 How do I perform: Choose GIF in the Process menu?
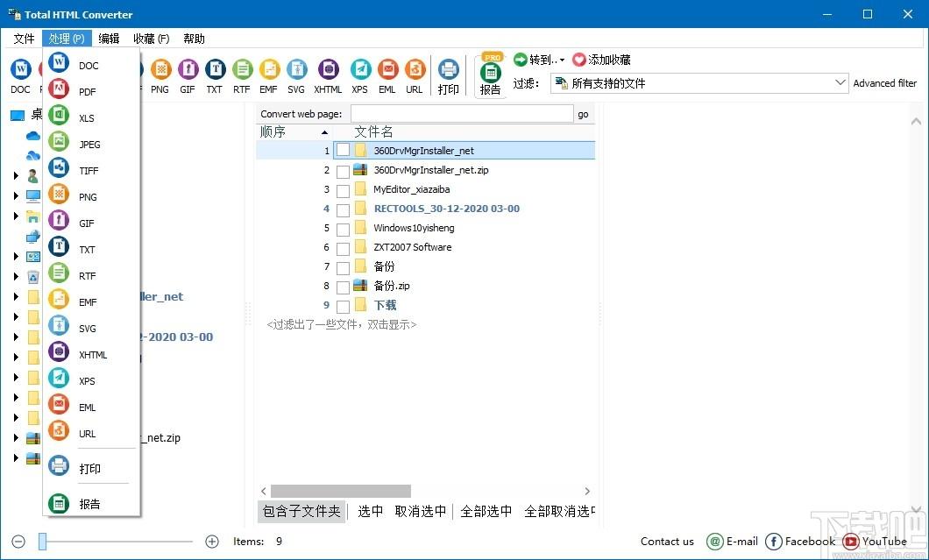click(x=91, y=223)
